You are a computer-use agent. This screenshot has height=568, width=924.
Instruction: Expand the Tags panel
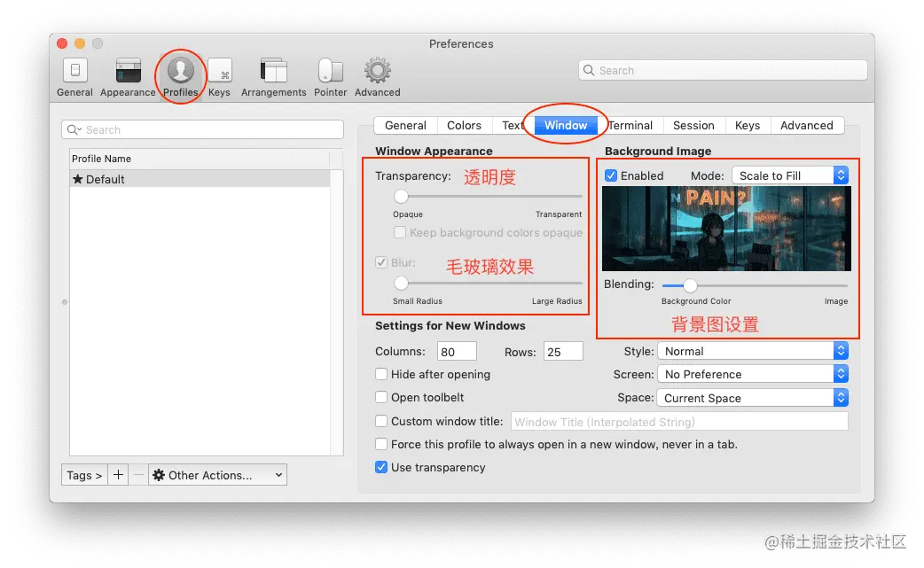(84, 475)
